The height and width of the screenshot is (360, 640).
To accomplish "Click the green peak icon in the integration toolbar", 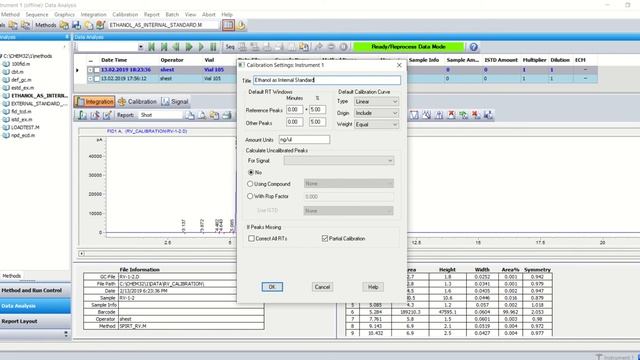I will 464,115.
